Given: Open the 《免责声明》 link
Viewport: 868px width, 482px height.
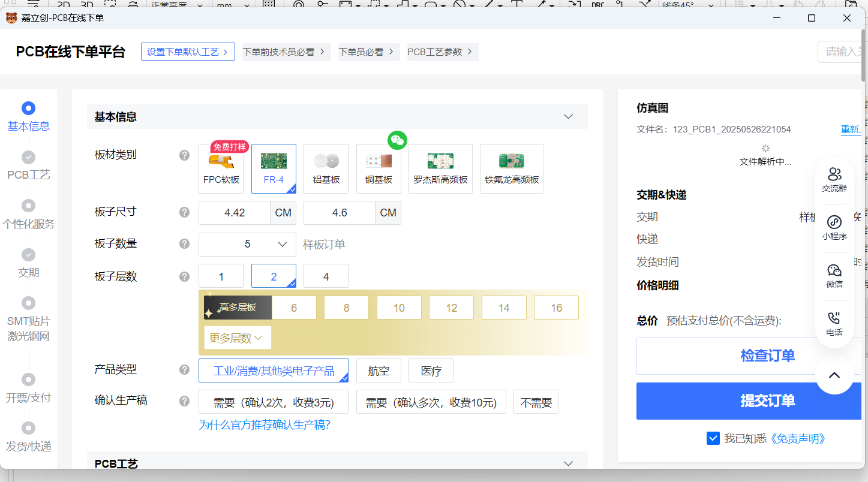Looking at the screenshot, I should tap(798, 438).
